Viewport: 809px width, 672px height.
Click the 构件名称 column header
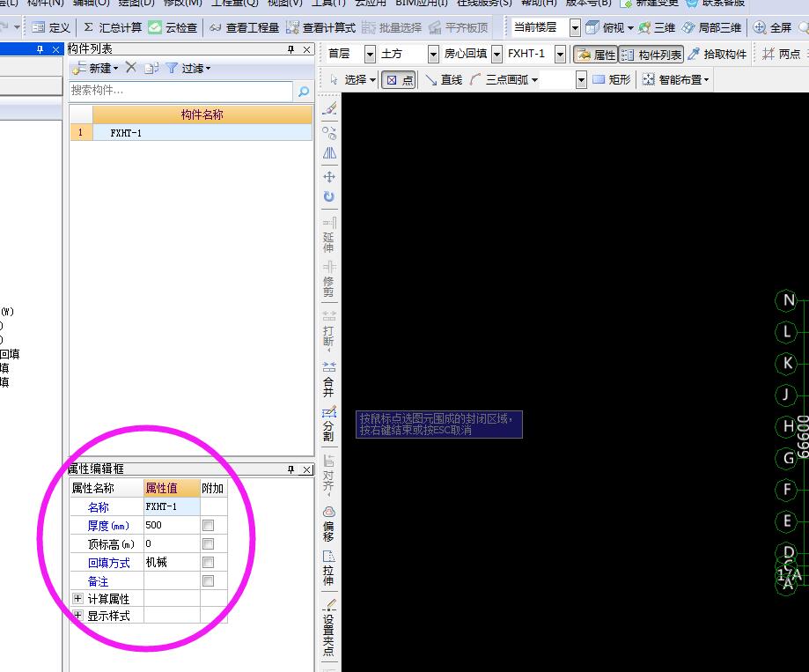coord(202,114)
